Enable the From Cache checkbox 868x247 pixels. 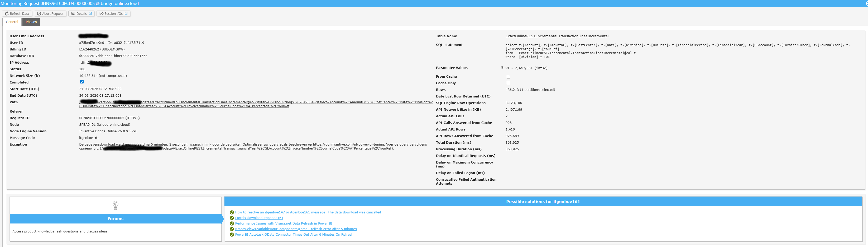(508, 77)
